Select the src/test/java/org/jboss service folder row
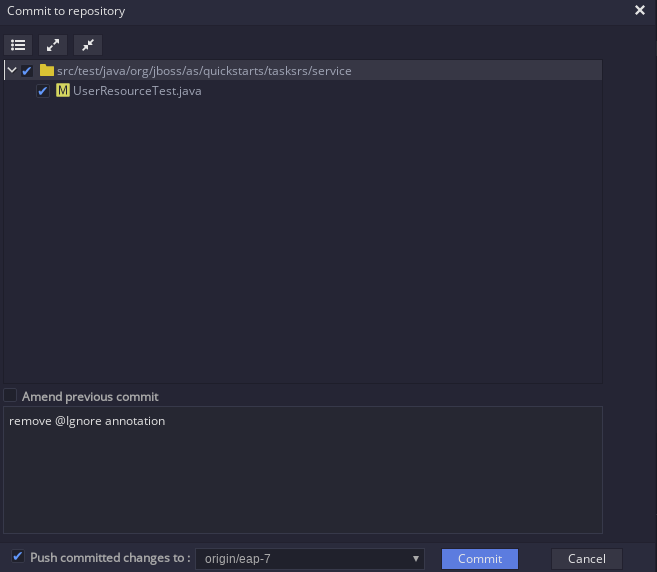The image size is (657, 572). pyautogui.click(x=303, y=70)
